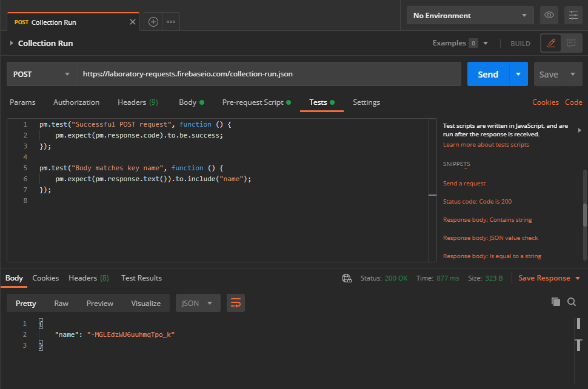Screen dimensions: 588x389
Task: Click the Save button
Action: (549, 74)
